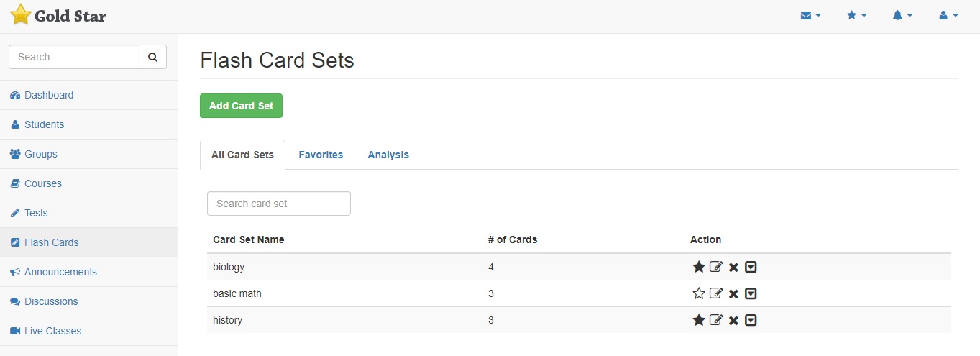Image resolution: width=980 pixels, height=356 pixels.
Task: Click the edit icon for biology set
Action: [x=716, y=267]
